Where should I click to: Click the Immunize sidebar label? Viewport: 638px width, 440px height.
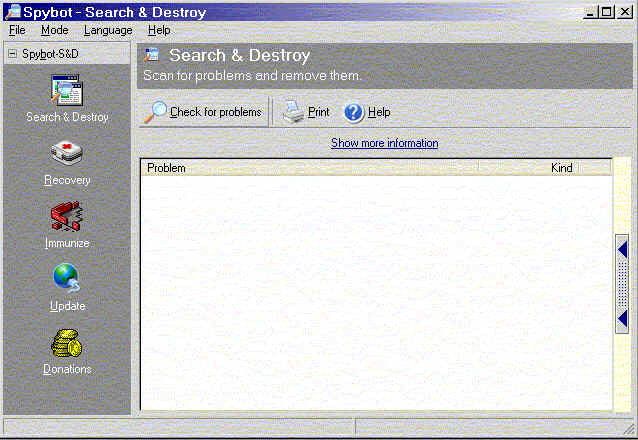(x=67, y=243)
